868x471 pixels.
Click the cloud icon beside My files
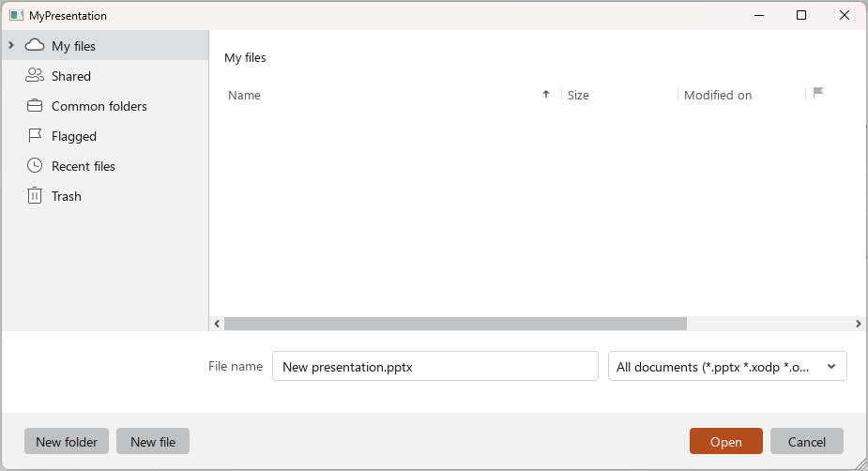35,45
